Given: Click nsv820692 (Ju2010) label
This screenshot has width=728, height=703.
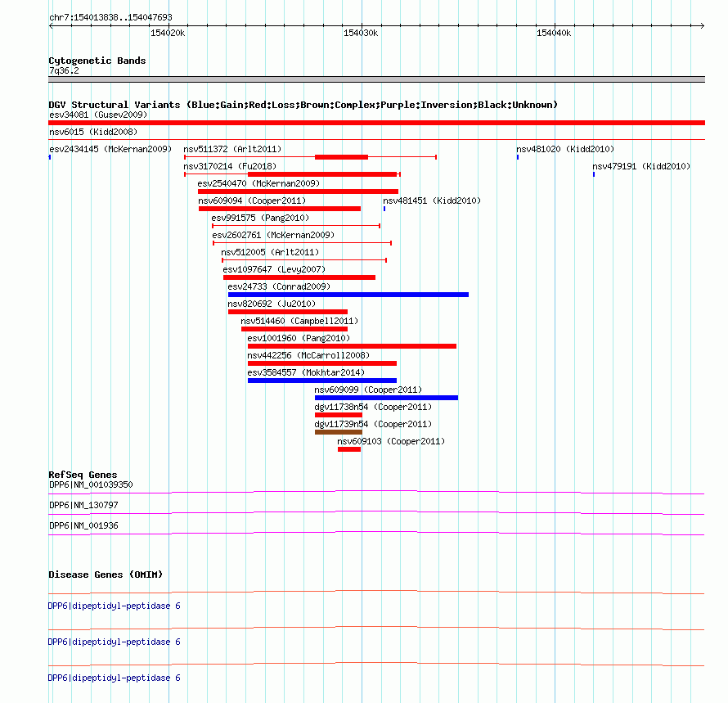Looking at the screenshot, I should 272,304.
